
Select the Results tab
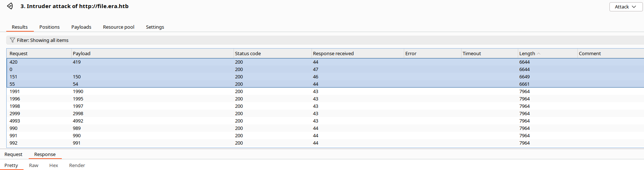(x=19, y=27)
